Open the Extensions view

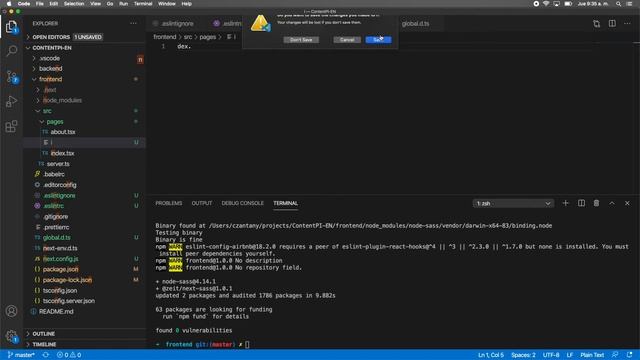pyautogui.click(x=11, y=126)
